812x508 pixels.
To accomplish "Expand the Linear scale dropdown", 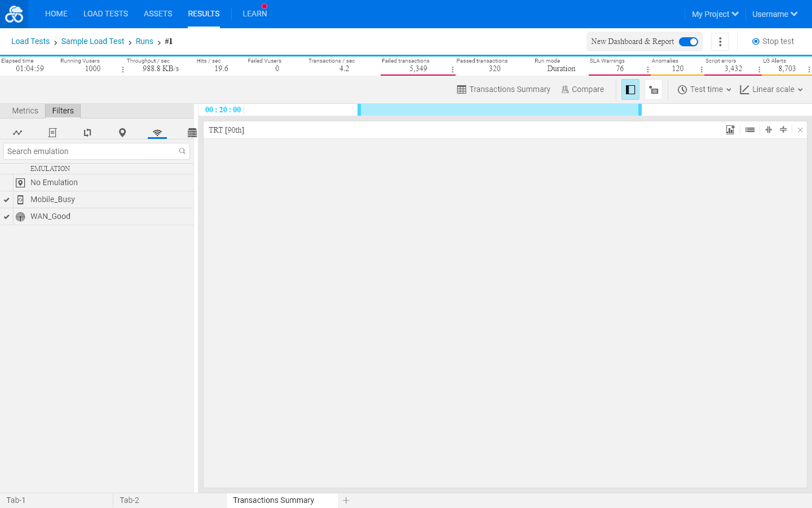I will click(771, 90).
